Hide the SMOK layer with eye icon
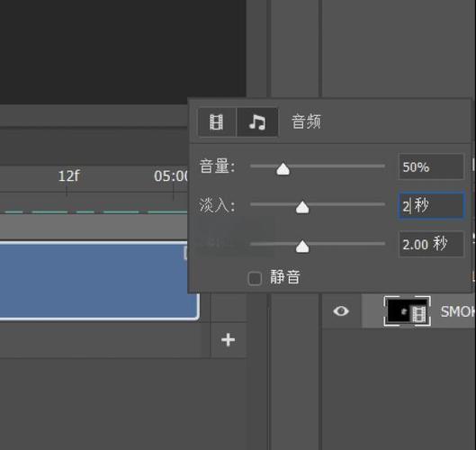Screen dimensions: 476x450 pos(341,311)
